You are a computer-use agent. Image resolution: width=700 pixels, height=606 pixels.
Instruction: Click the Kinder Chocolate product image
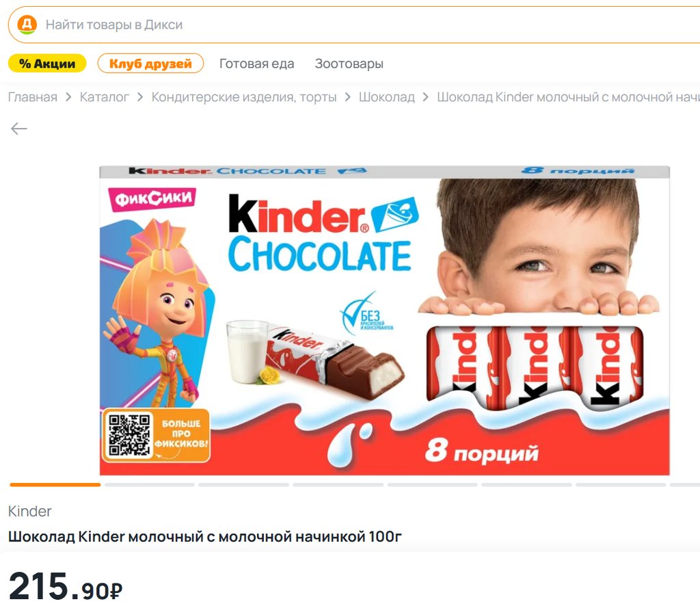pyautogui.click(x=384, y=320)
